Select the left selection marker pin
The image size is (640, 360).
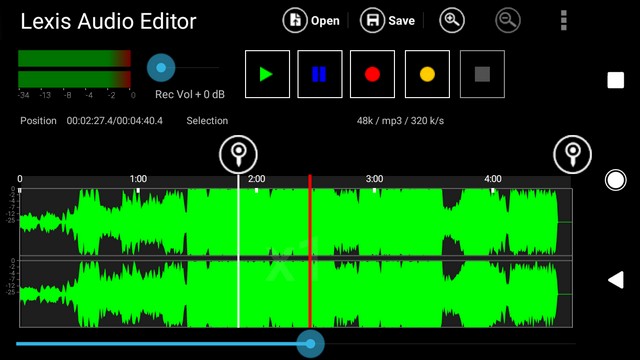click(x=238, y=155)
